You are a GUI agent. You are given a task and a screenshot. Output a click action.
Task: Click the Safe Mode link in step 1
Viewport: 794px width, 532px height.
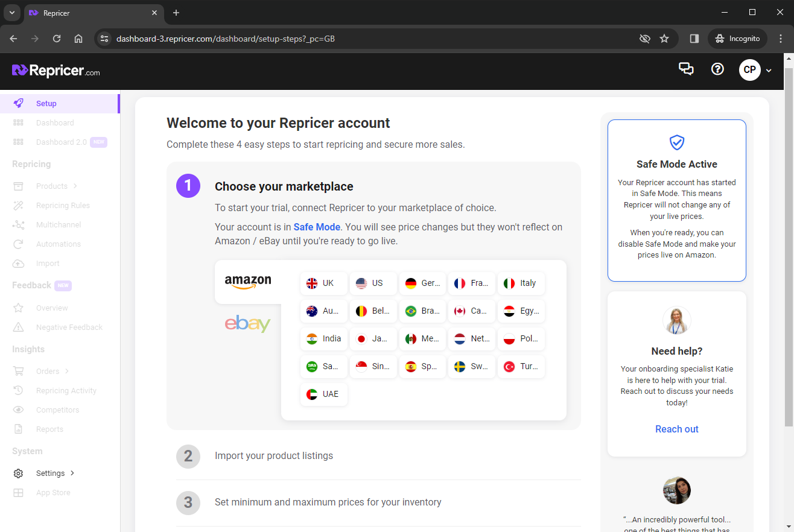[x=317, y=227]
